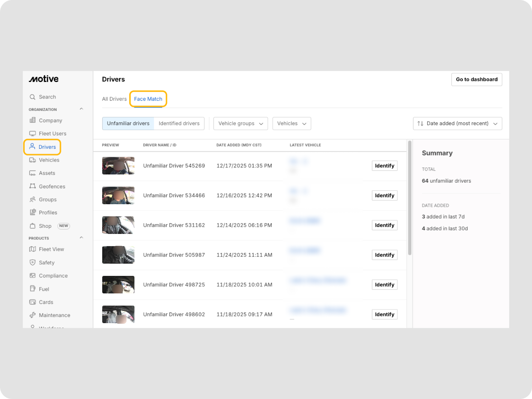
Task: Select the Vehicles truck icon
Action: pos(32,160)
